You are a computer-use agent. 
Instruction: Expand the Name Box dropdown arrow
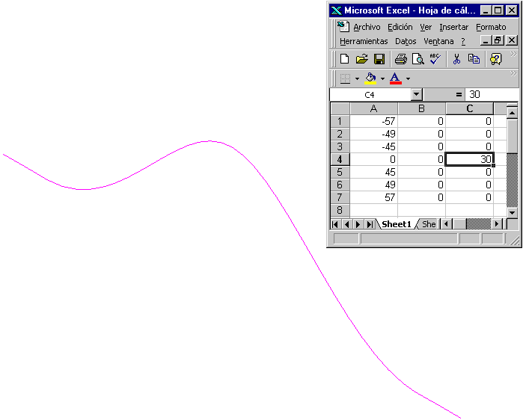pyautogui.click(x=417, y=95)
